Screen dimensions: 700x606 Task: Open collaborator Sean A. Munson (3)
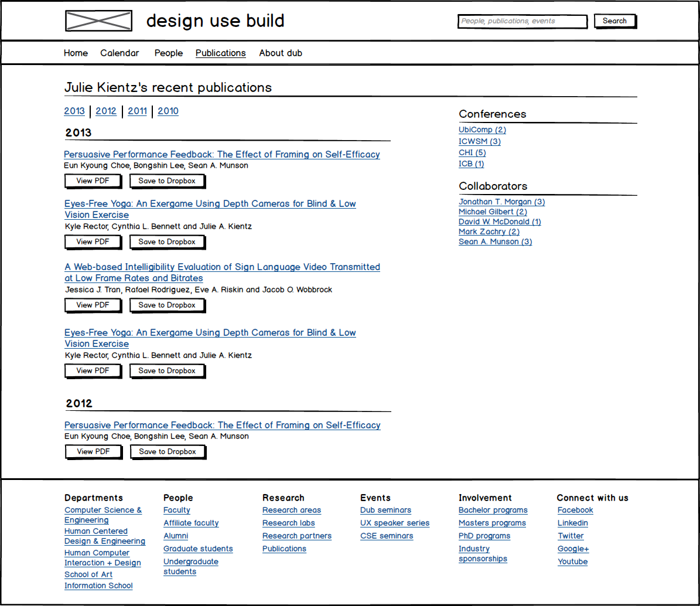(496, 241)
